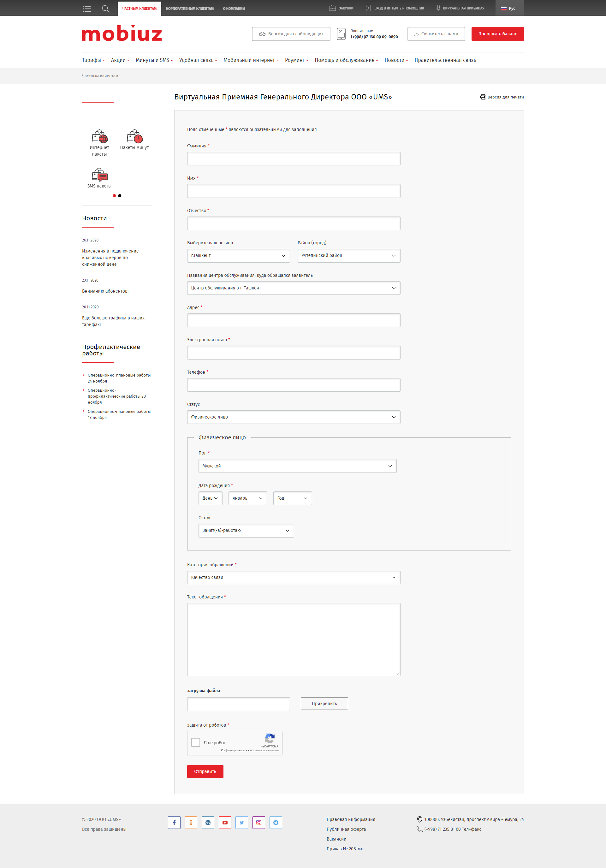This screenshot has height=868, width=606.
Task: Click the Электронная почта input field
Action: point(293,352)
